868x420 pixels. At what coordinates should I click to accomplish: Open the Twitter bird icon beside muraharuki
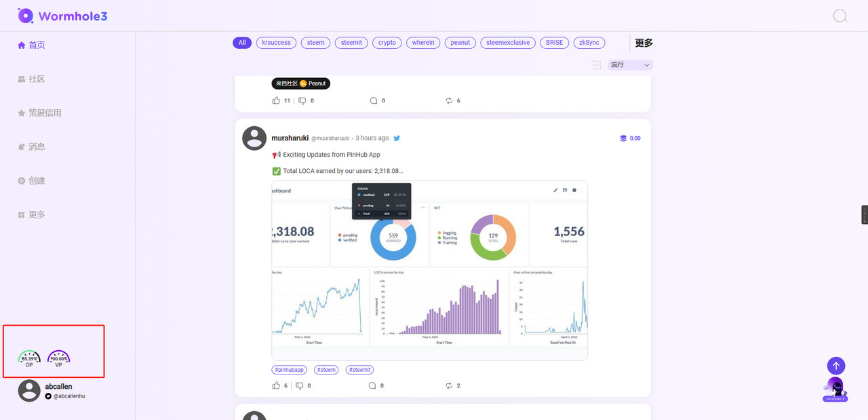397,138
